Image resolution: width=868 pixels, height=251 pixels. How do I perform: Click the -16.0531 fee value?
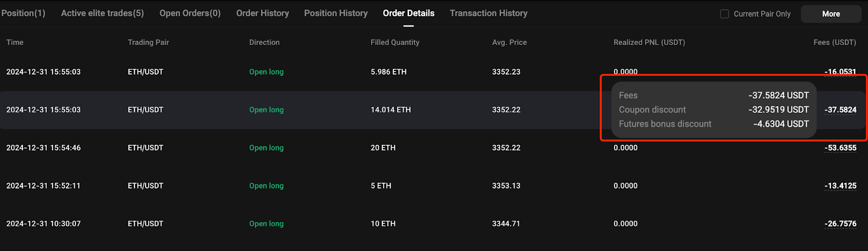click(840, 72)
